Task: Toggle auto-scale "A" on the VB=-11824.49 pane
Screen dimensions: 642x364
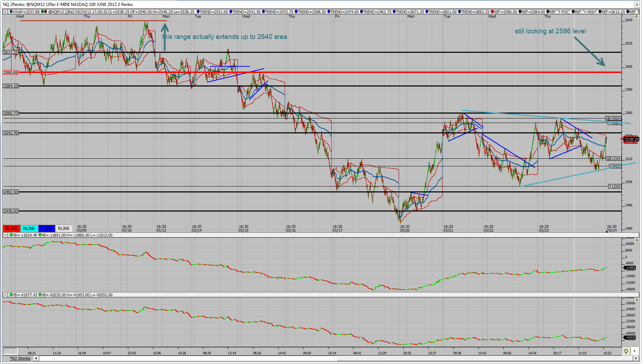Action: tap(636, 240)
